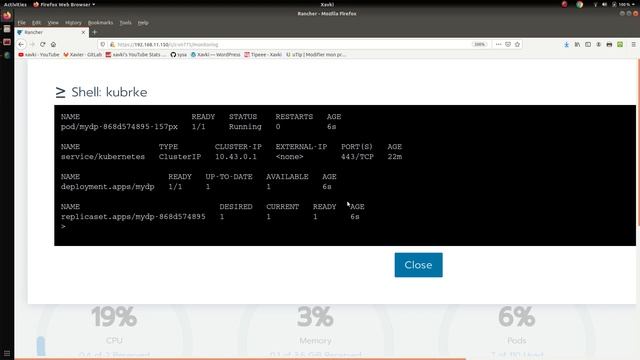Click the print icon in Firefox toolbar
This screenshot has height=360, width=640.
pos(609,44)
